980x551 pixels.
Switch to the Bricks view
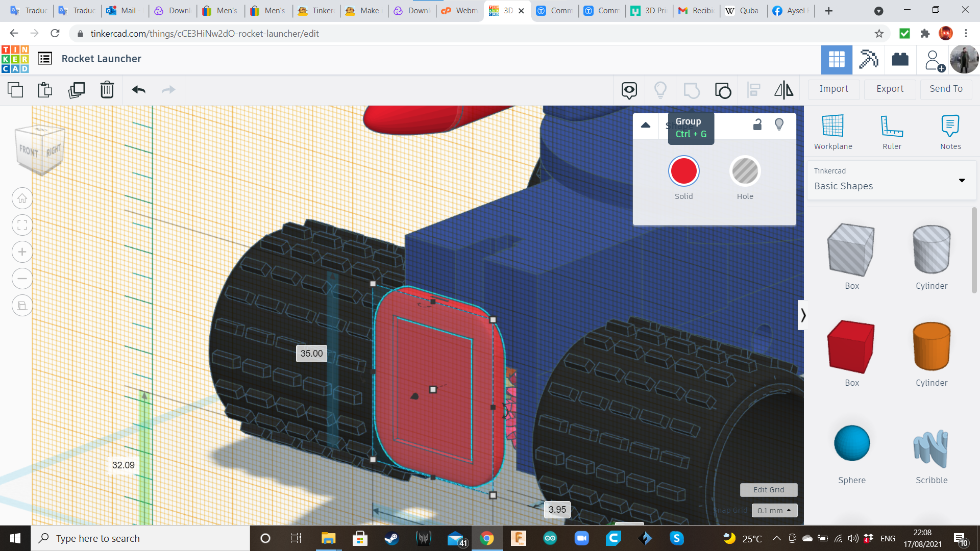pos(900,60)
